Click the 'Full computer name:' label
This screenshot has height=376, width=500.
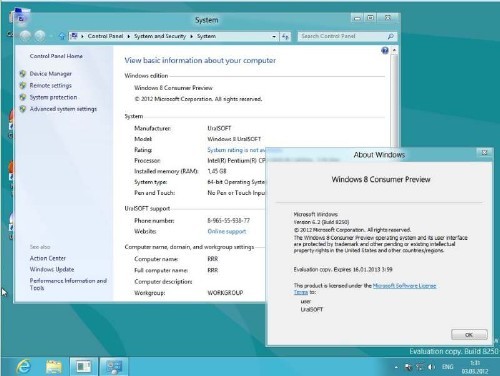[x=161, y=270]
